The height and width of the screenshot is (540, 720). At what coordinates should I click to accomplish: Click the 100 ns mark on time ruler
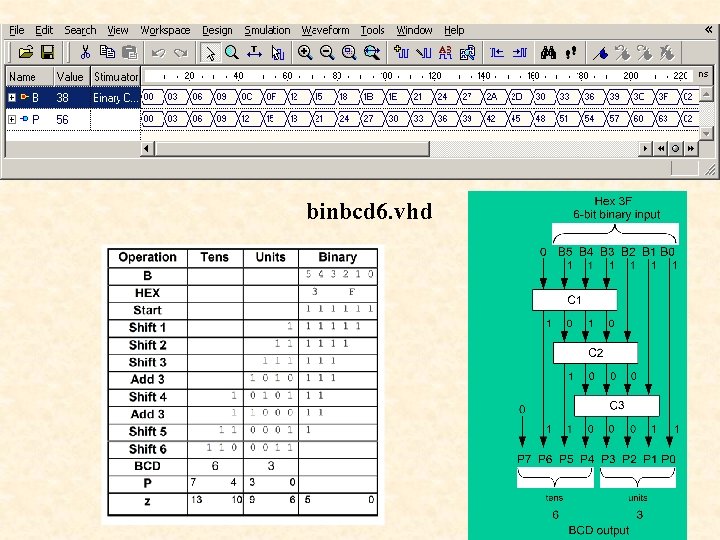386,76
